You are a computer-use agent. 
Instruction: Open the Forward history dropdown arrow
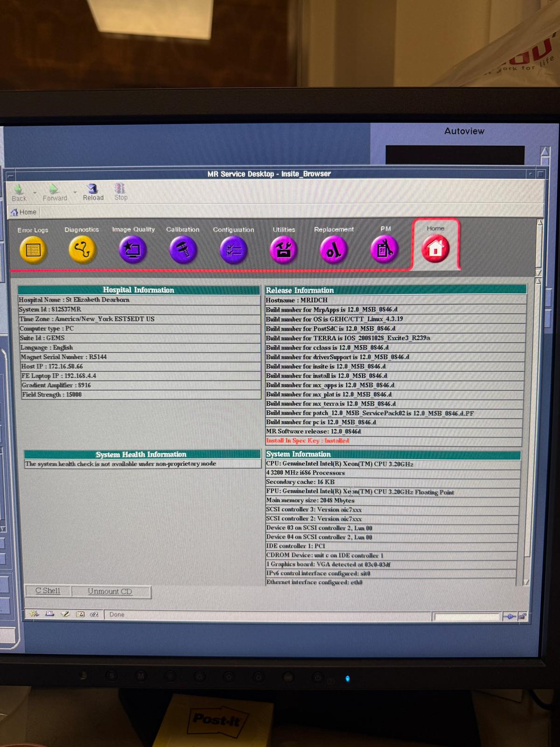[x=75, y=193]
